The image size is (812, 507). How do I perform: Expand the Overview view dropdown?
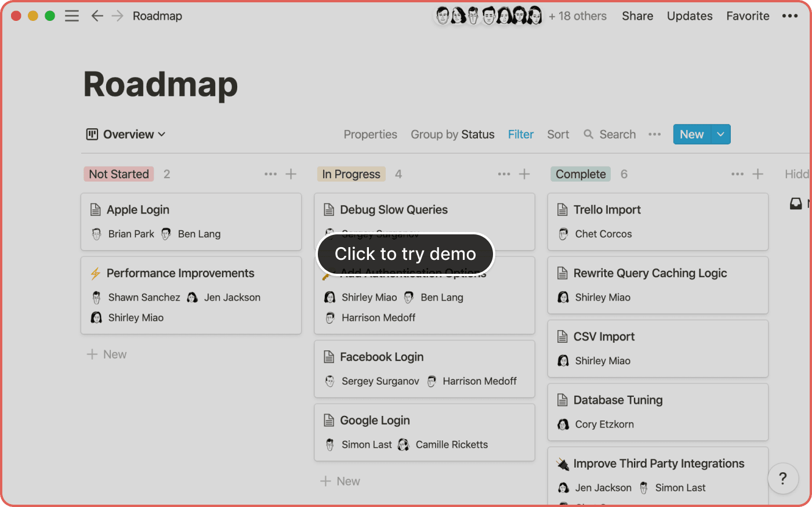162,134
